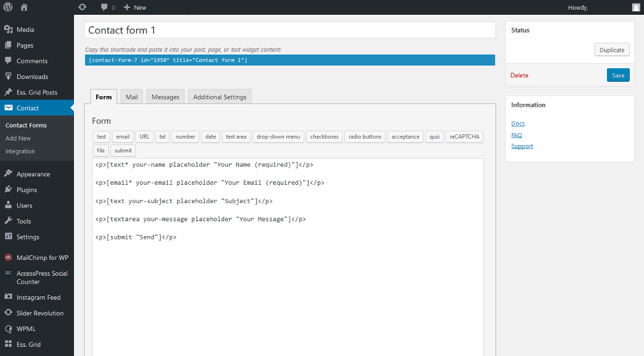
Task: Insert a radio buttons form tag
Action: pos(365,136)
